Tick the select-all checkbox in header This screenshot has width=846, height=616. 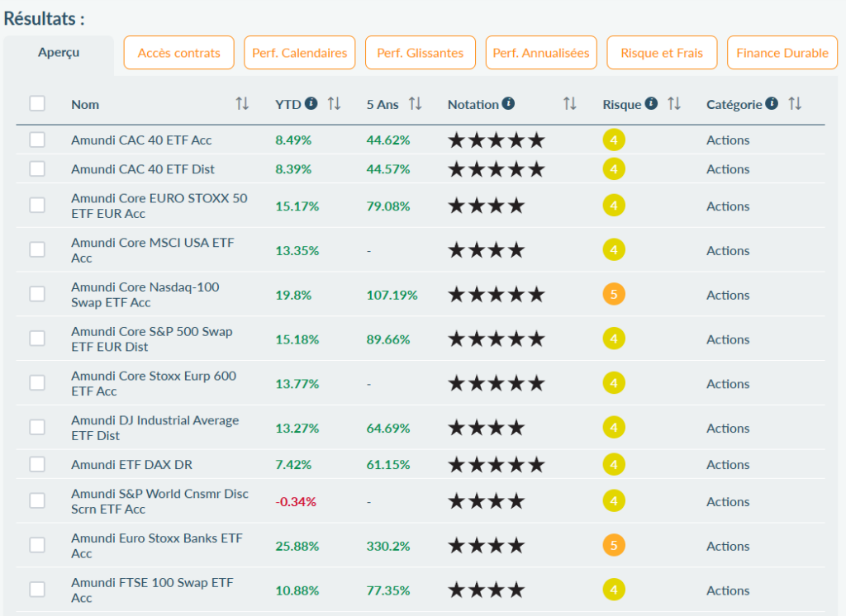[37, 103]
